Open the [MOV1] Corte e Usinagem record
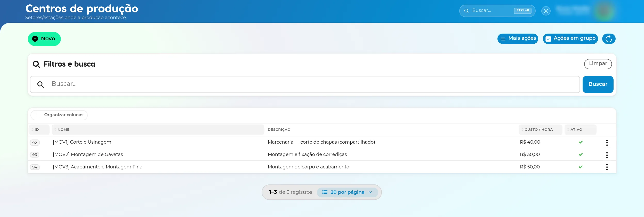This screenshot has height=217, width=644. (x=82, y=142)
